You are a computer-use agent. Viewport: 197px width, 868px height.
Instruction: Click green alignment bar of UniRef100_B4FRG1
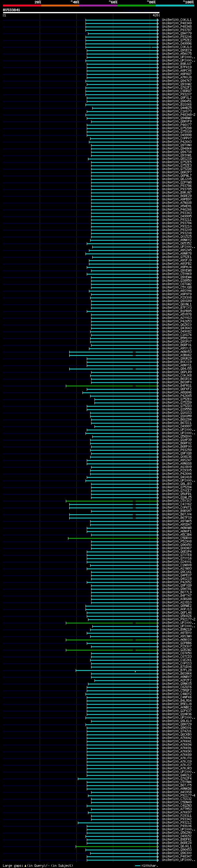(112, 386)
